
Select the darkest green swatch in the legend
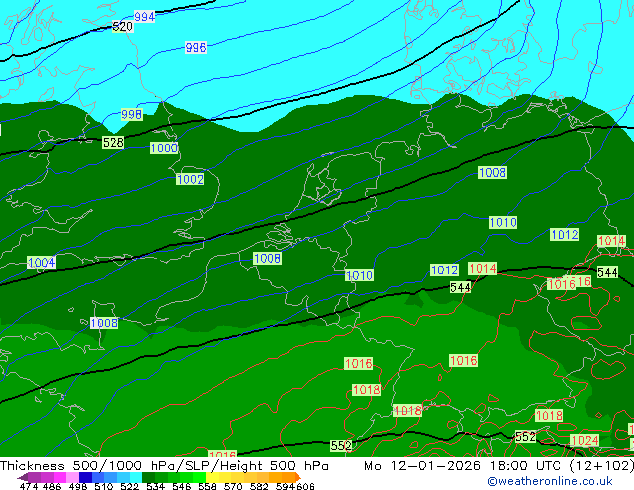148,477
